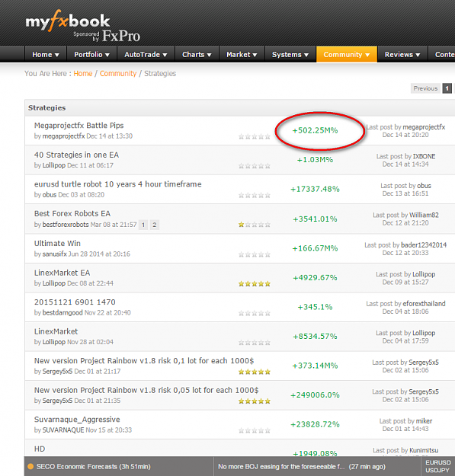Click the +8534.57% gain value
This screenshot has height=476, width=455.
(x=315, y=337)
